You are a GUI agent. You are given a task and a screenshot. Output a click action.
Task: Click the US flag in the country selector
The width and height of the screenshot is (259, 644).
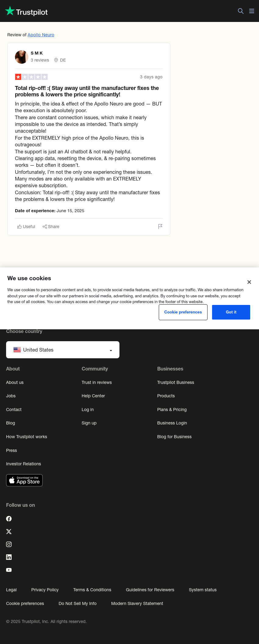pos(17,350)
